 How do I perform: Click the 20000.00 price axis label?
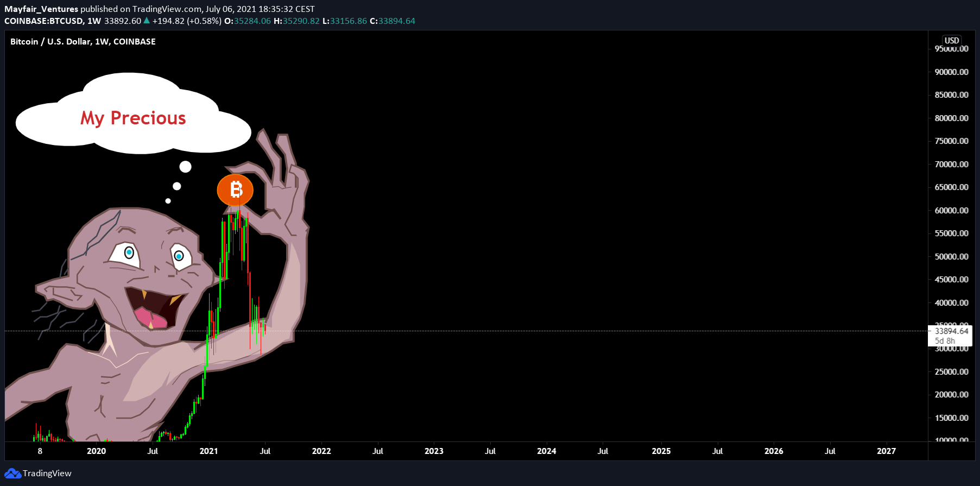(951, 394)
